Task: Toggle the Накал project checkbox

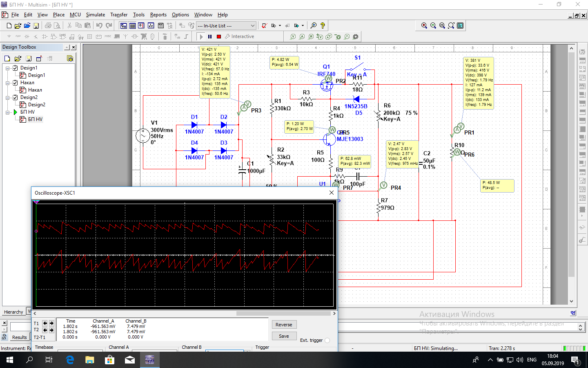Action: pos(16,83)
